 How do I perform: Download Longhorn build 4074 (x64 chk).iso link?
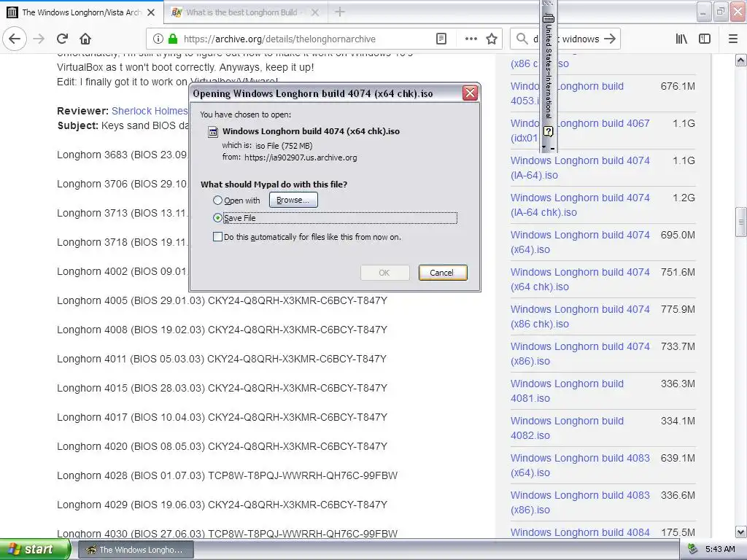(x=580, y=279)
